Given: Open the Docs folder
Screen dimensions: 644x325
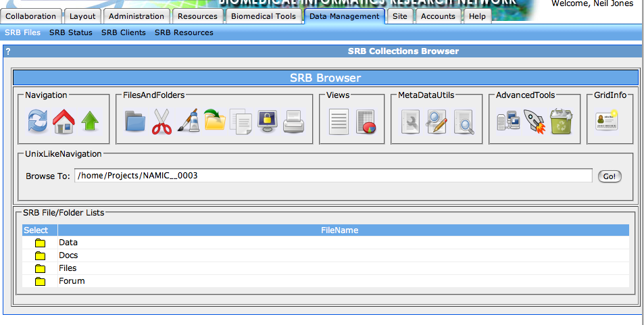Looking at the screenshot, I should [68, 255].
